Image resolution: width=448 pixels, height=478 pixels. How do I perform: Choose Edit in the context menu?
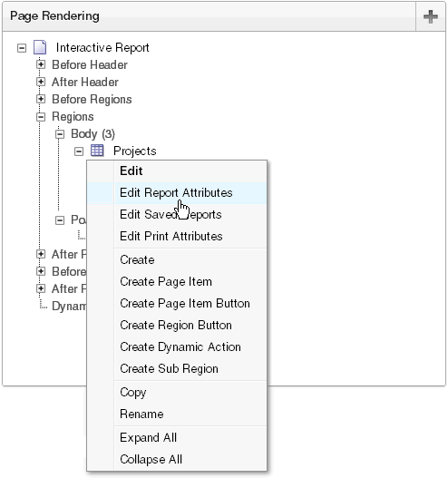177,171
